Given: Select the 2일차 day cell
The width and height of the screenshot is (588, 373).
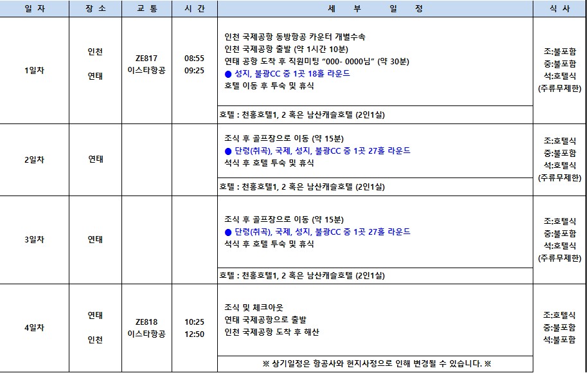Looking at the screenshot, I should coord(35,159).
